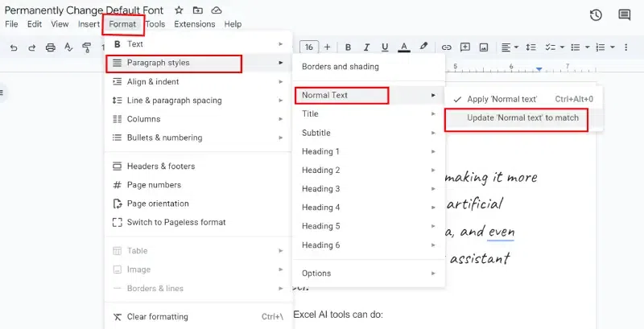Image resolution: width=644 pixels, height=329 pixels.
Task: Toggle underline in the toolbar
Action: (385, 47)
